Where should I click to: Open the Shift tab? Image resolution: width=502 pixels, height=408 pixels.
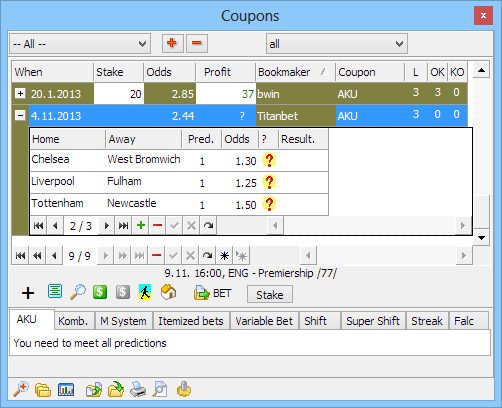coord(319,321)
